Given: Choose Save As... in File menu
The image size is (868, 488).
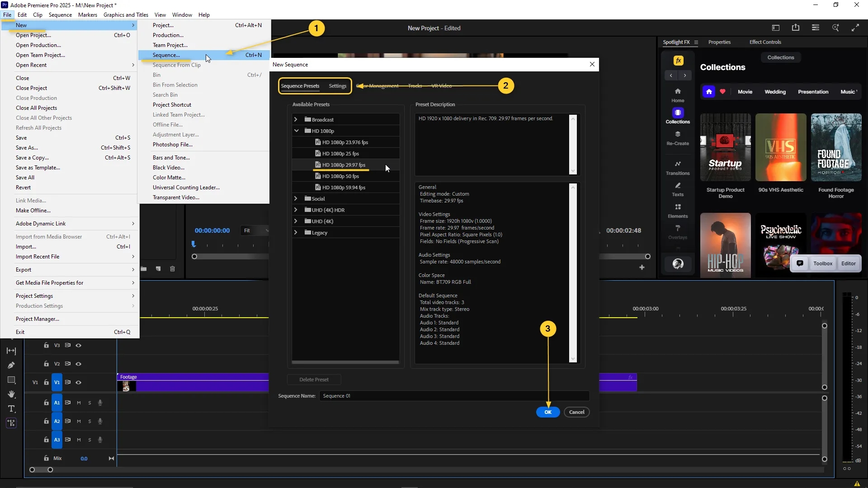Looking at the screenshot, I should 70,148.
